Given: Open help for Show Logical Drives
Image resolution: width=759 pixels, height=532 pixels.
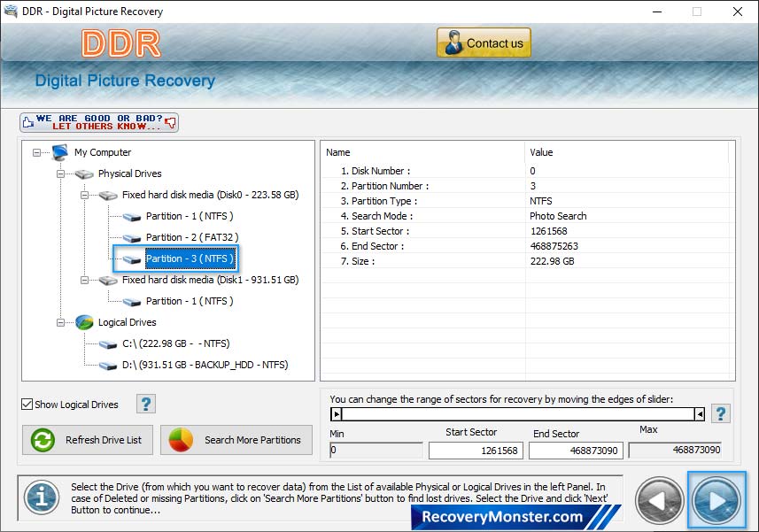Looking at the screenshot, I should [146, 404].
